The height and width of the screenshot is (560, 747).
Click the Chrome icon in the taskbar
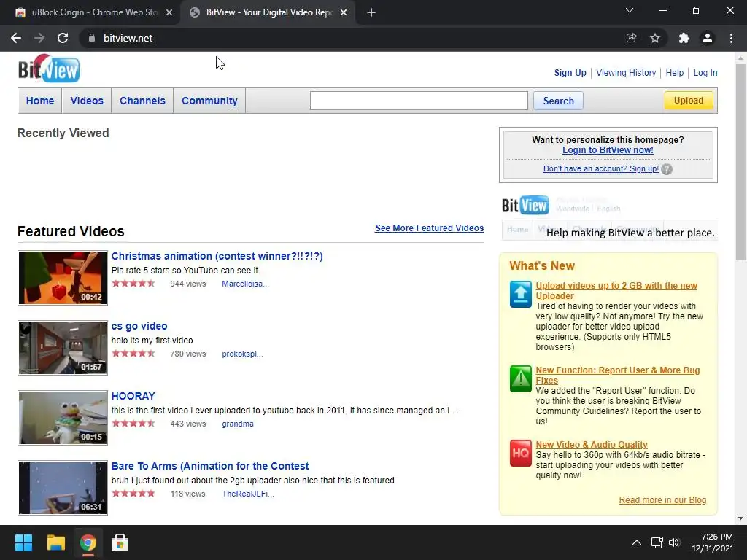point(88,542)
